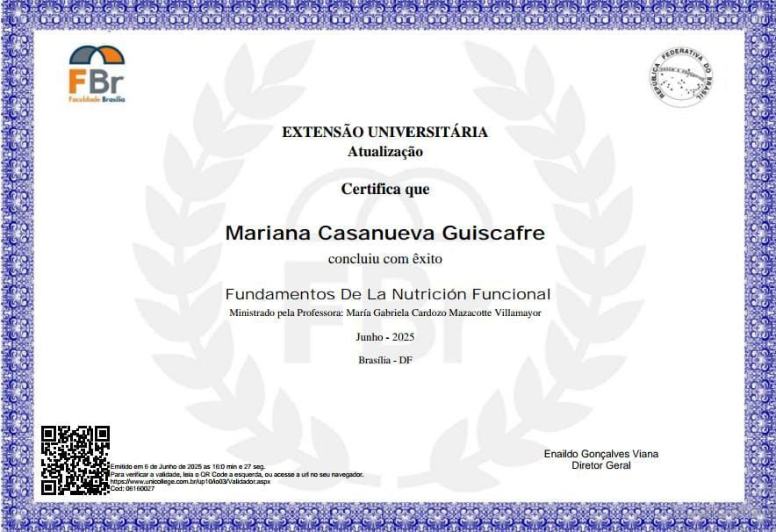Screen dimensions: 776x532
Task: Select the 'Atualização' subtitle text
Action: tap(384, 152)
